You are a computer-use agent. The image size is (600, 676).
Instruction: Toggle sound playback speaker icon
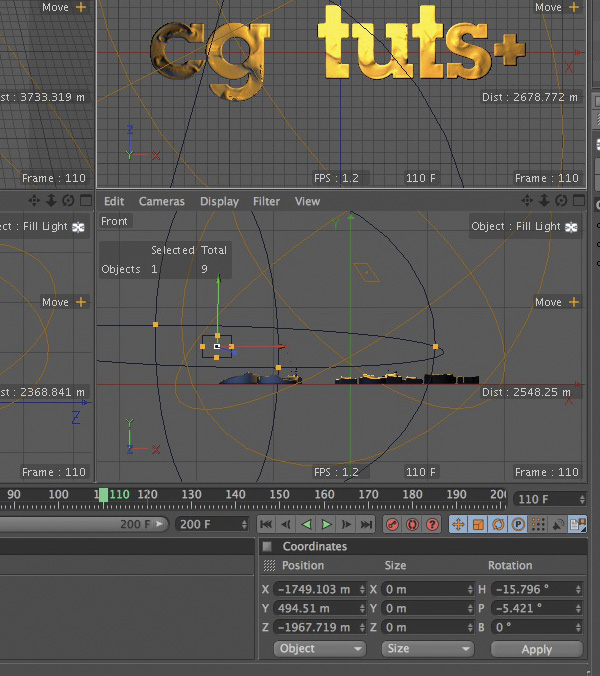(x=558, y=524)
